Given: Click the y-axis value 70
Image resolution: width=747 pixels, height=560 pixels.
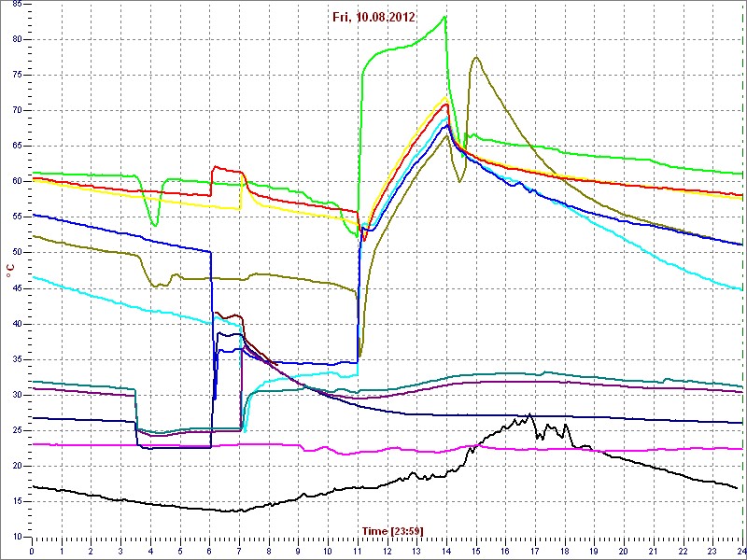Looking at the screenshot, I should tap(16, 111).
